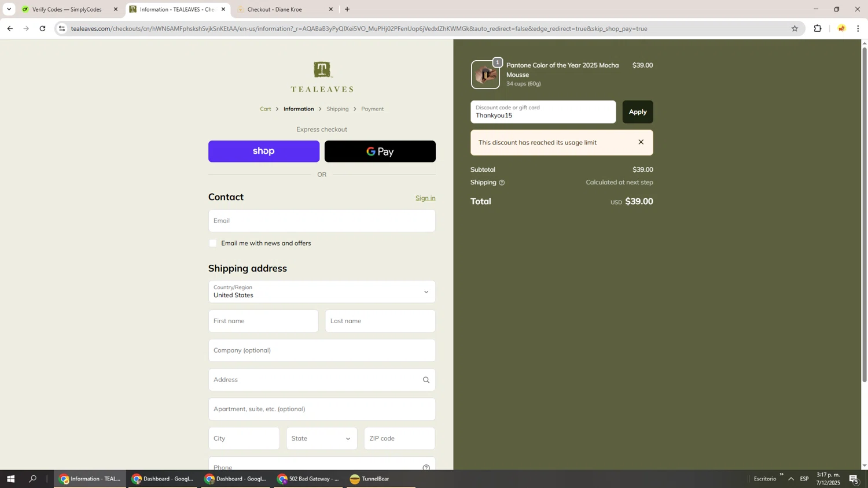
Task: Click the phone field help icon
Action: pos(426,467)
